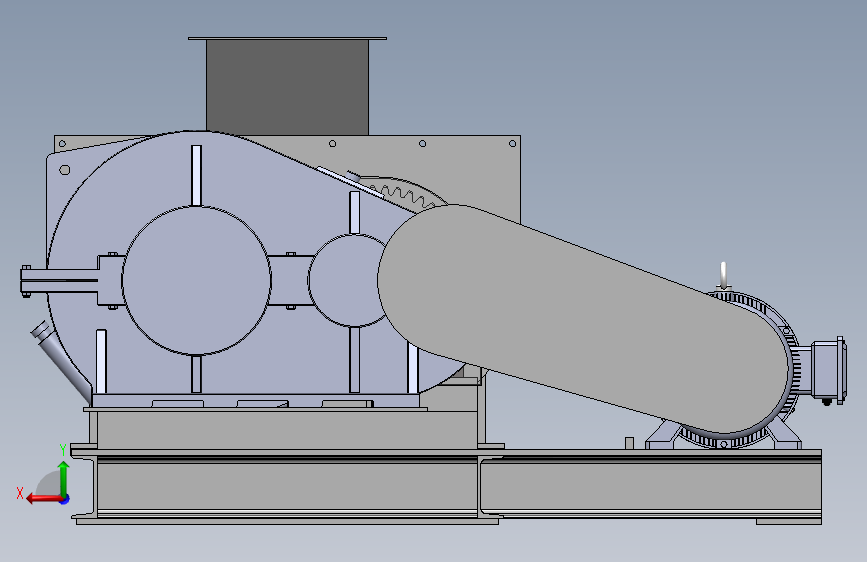Image resolution: width=867 pixels, height=562 pixels.
Task: Click the green Y axis arrow of the triad
Action: click(x=64, y=478)
